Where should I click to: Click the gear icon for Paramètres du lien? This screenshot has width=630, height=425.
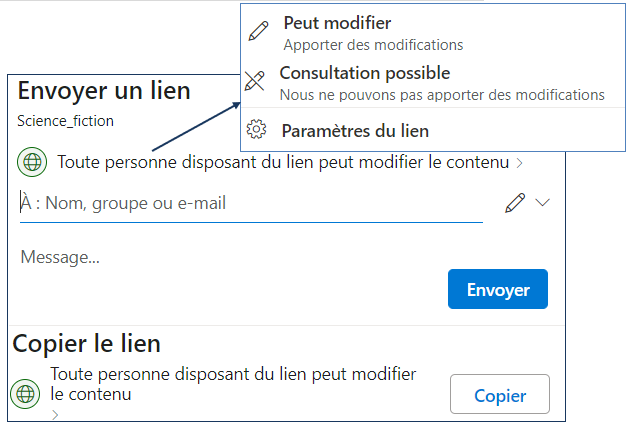pyautogui.click(x=256, y=131)
